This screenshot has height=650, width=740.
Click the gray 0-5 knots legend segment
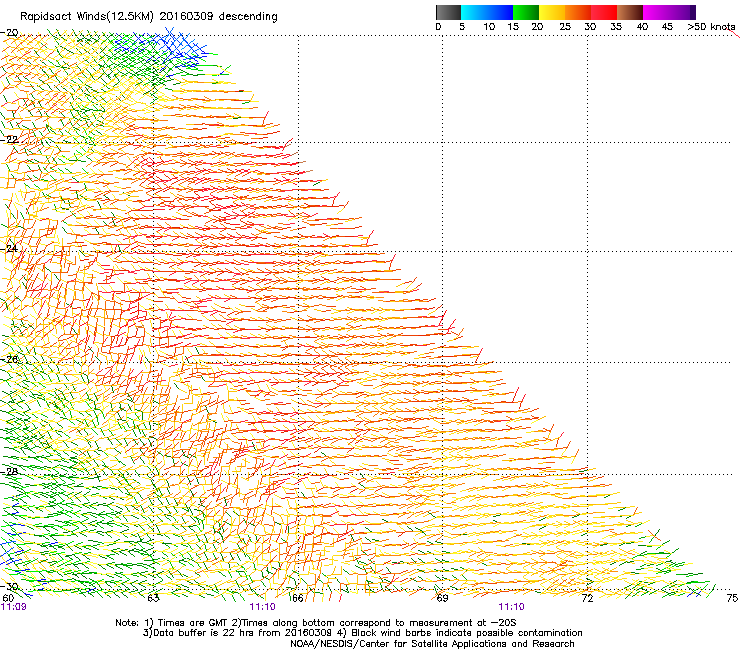pos(448,12)
